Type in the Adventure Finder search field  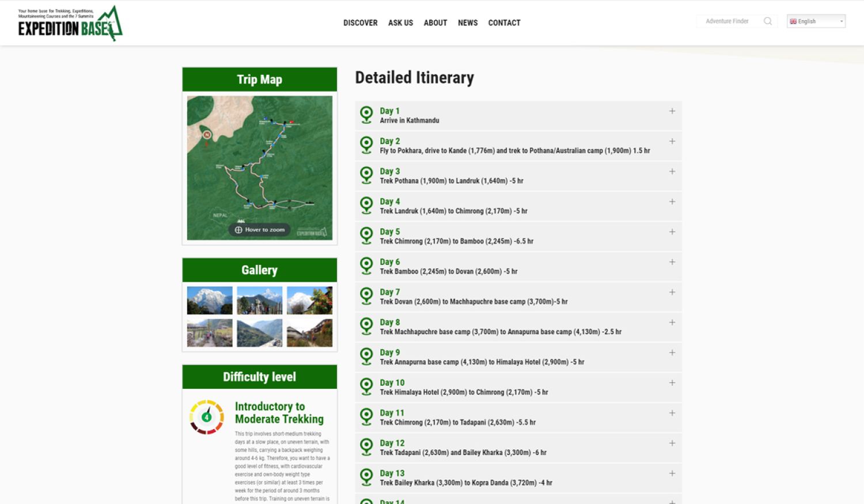[x=727, y=21]
